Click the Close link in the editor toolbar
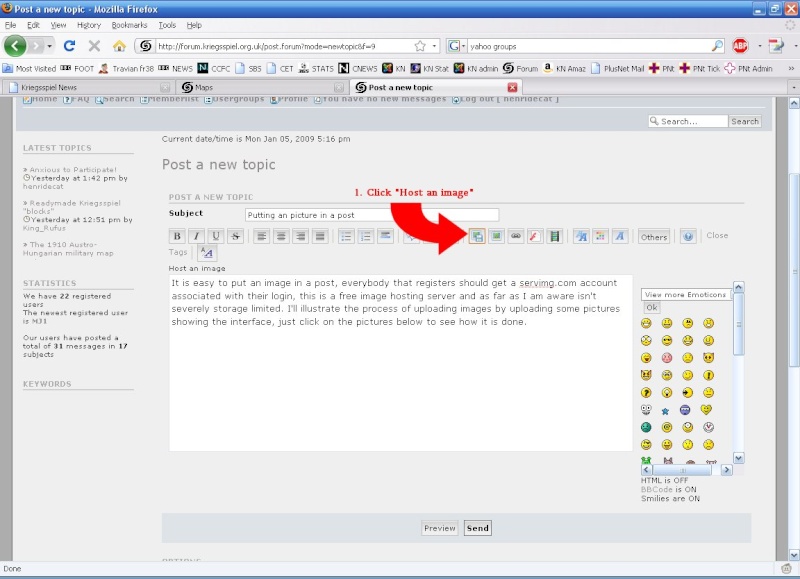Viewport: 800px width, 579px height. (x=717, y=235)
